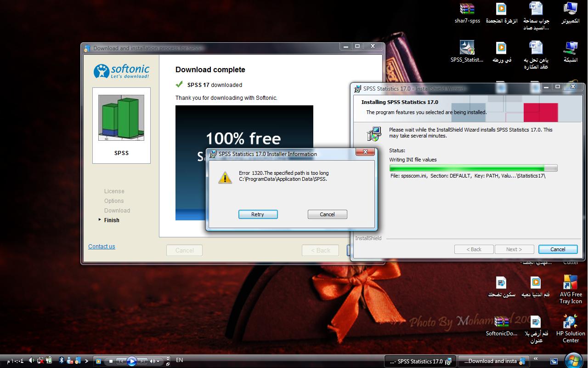Open the في ورطه media file

(502, 52)
